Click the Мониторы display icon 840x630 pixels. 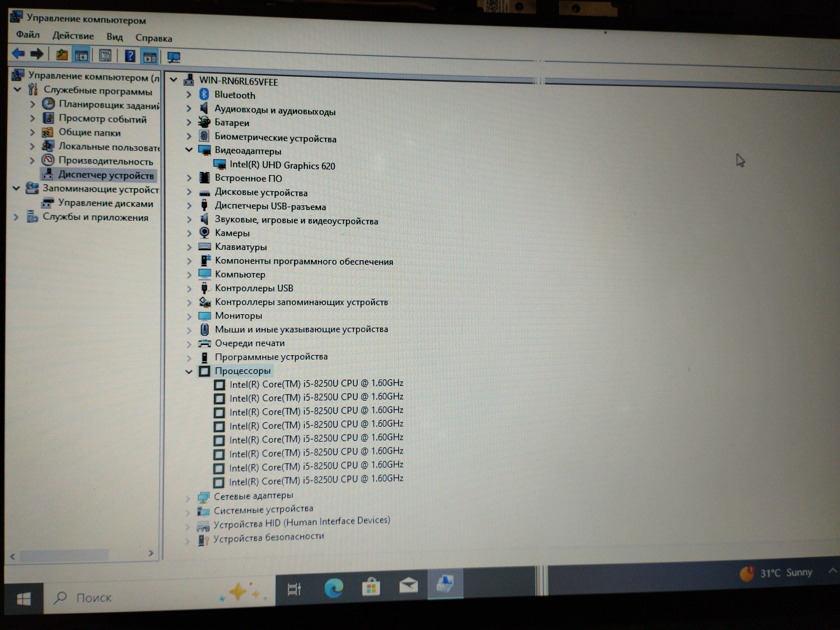(x=204, y=315)
